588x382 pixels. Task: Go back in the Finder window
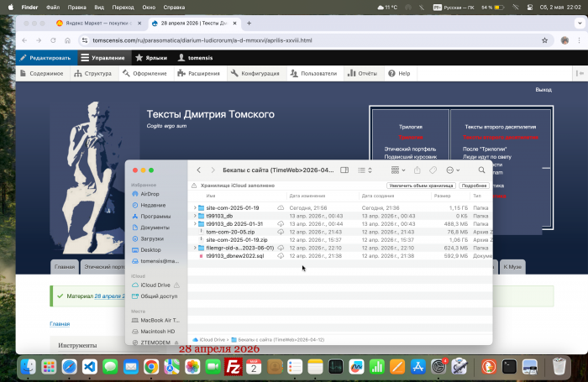click(x=199, y=170)
